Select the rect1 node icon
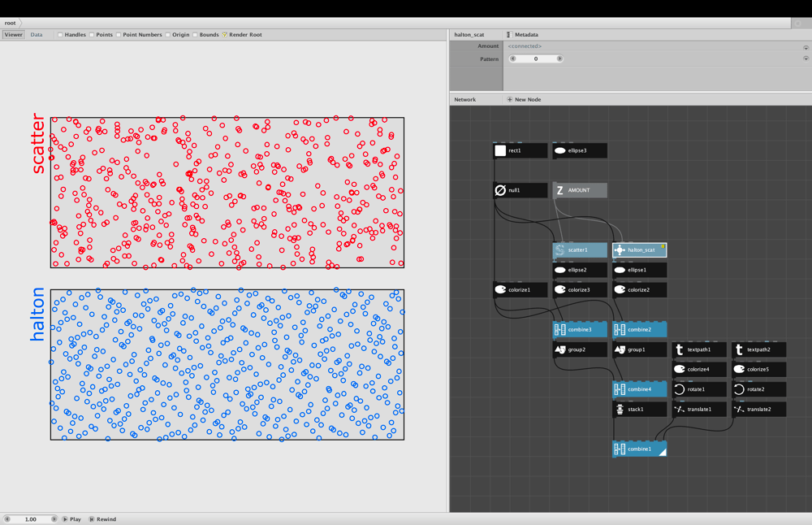812x525 pixels. coord(500,151)
